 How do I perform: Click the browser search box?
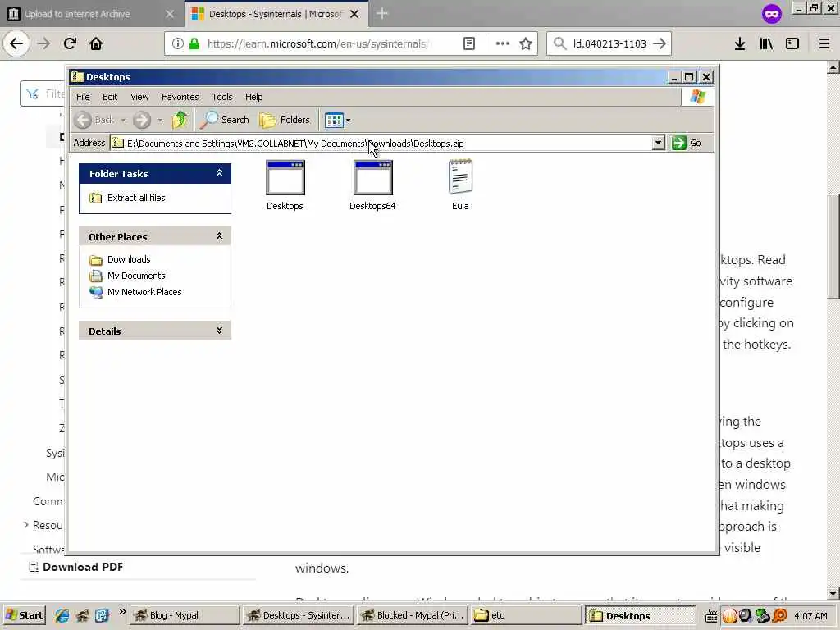pos(609,44)
